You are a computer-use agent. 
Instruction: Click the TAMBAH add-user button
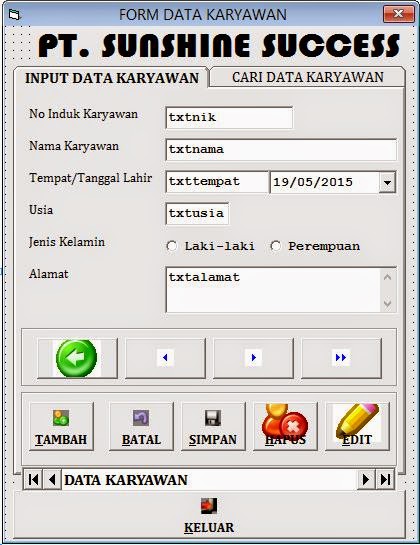click(62, 426)
